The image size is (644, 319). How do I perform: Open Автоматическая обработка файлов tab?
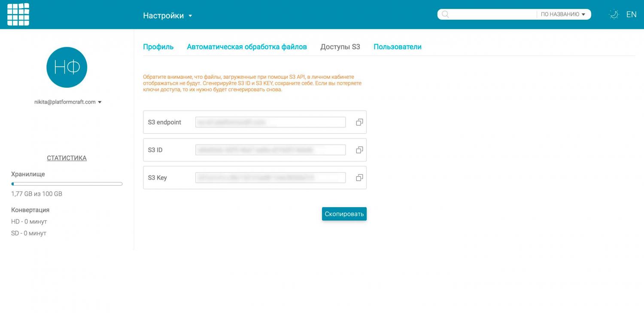pyautogui.click(x=247, y=47)
